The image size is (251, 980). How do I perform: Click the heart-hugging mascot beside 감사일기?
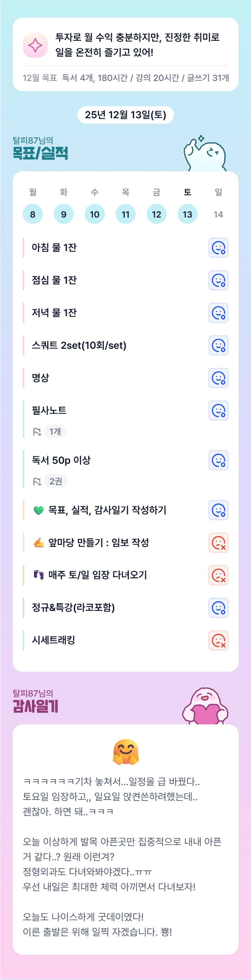point(205,706)
